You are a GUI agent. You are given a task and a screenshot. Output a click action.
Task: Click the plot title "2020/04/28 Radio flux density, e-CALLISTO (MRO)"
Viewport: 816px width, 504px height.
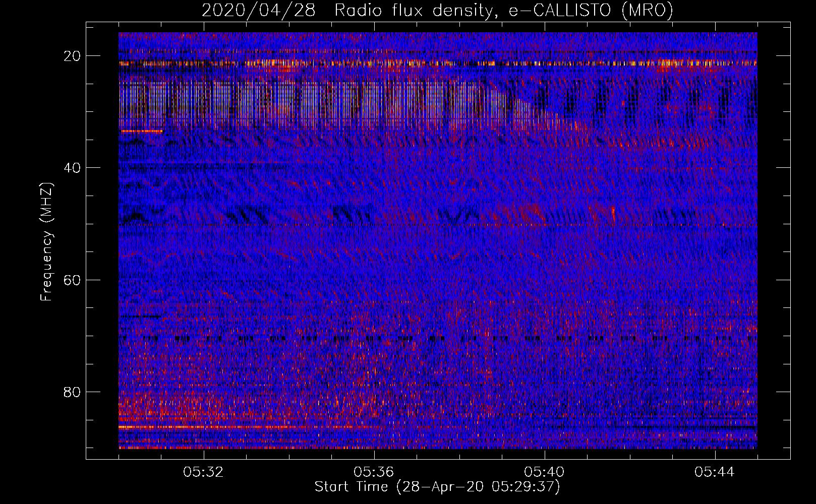437,10
